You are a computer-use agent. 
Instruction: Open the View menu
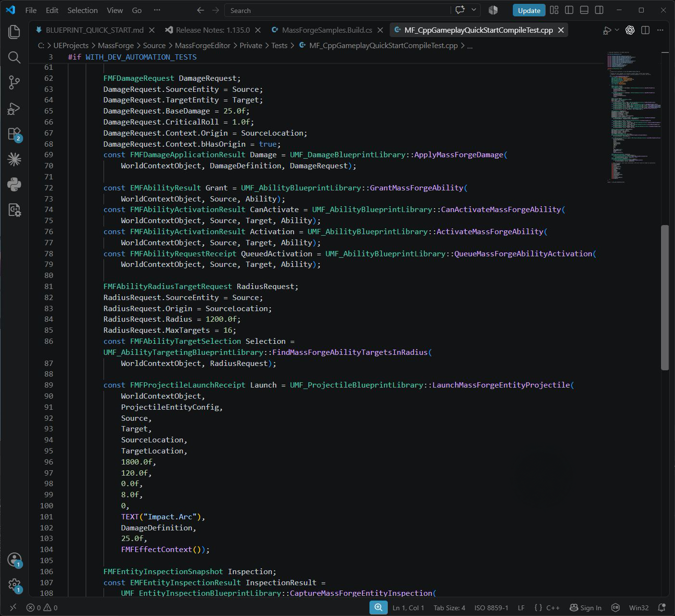tap(115, 10)
